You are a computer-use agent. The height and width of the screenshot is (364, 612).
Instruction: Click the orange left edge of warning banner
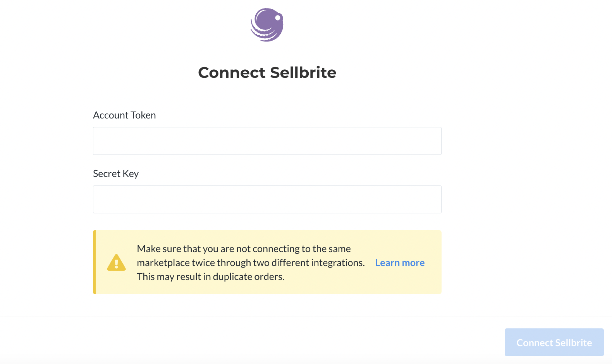(x=94, y=262)
